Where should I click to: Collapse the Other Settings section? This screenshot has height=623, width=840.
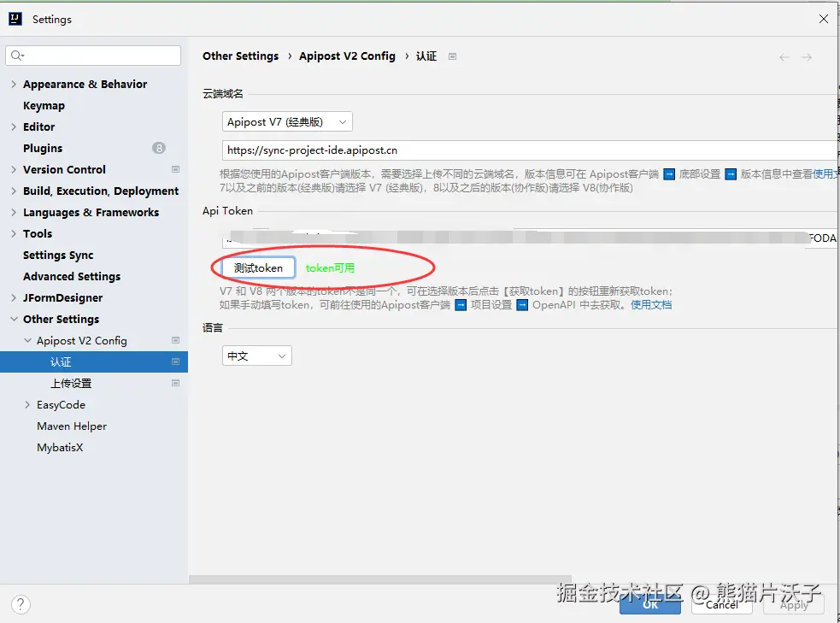(x=14, y=319)
